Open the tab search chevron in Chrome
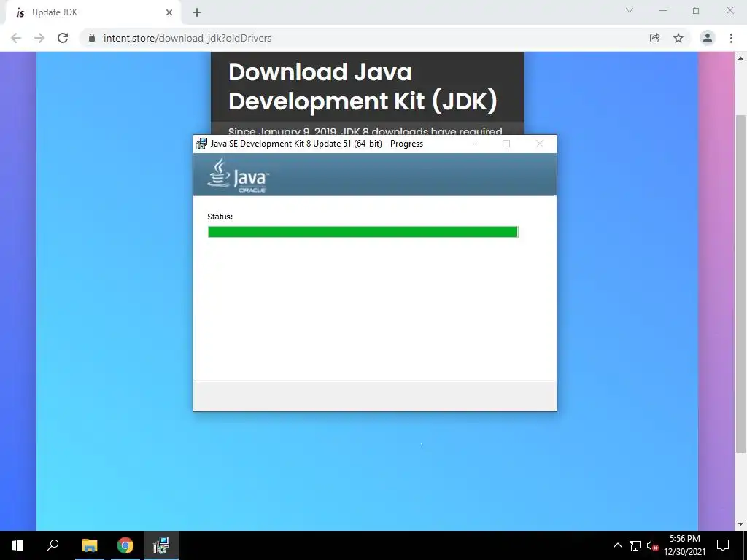Image resolution: width=747 pixels, height=560 pixels. point(630,10)
